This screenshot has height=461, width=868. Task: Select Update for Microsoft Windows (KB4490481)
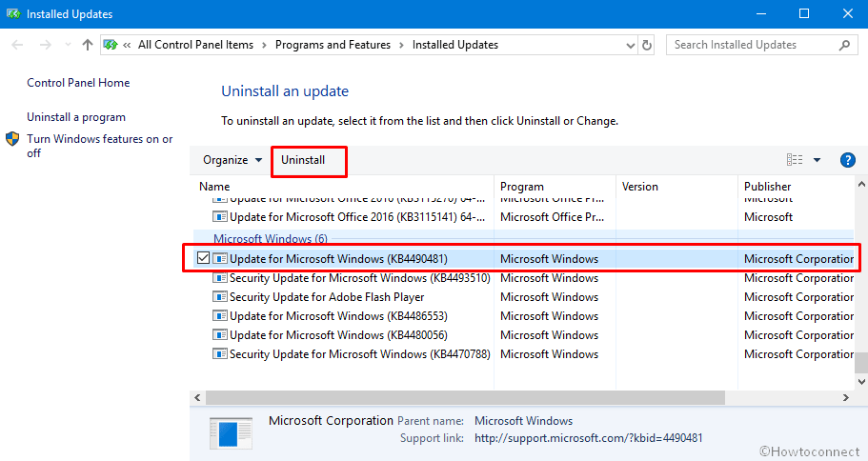338,258
